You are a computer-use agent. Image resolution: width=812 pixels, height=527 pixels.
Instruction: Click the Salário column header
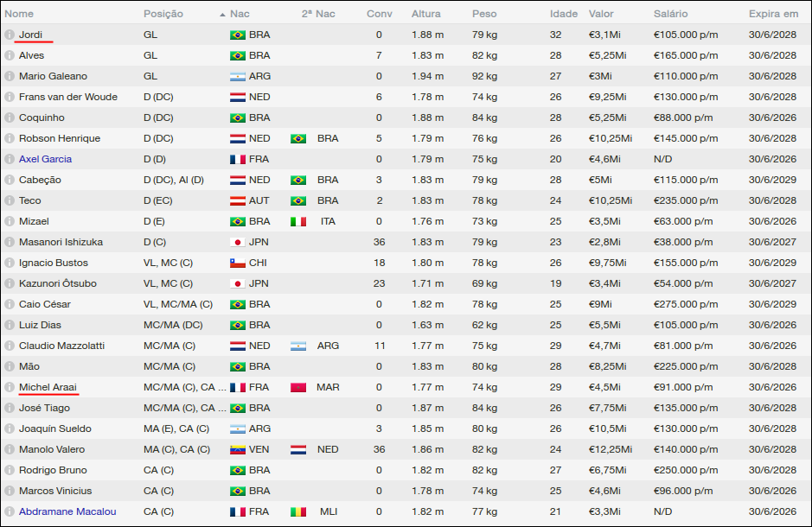coord(671,14)
